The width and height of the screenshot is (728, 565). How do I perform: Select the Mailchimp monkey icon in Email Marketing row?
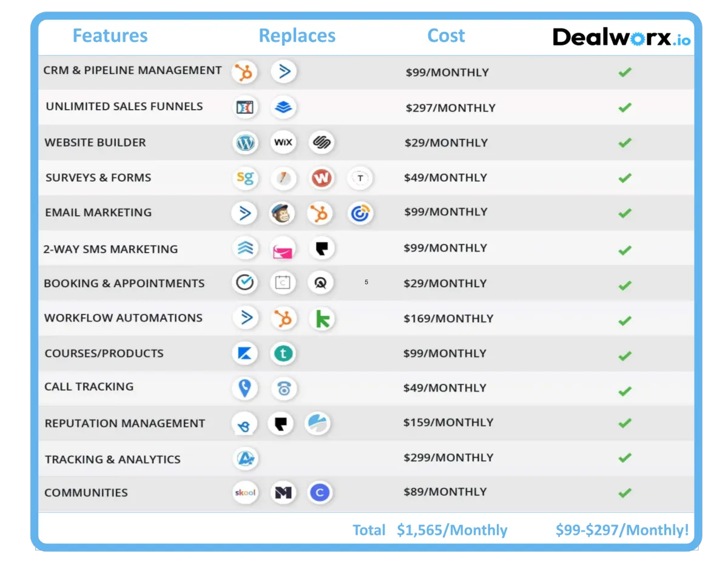click(x=283, y=213)
